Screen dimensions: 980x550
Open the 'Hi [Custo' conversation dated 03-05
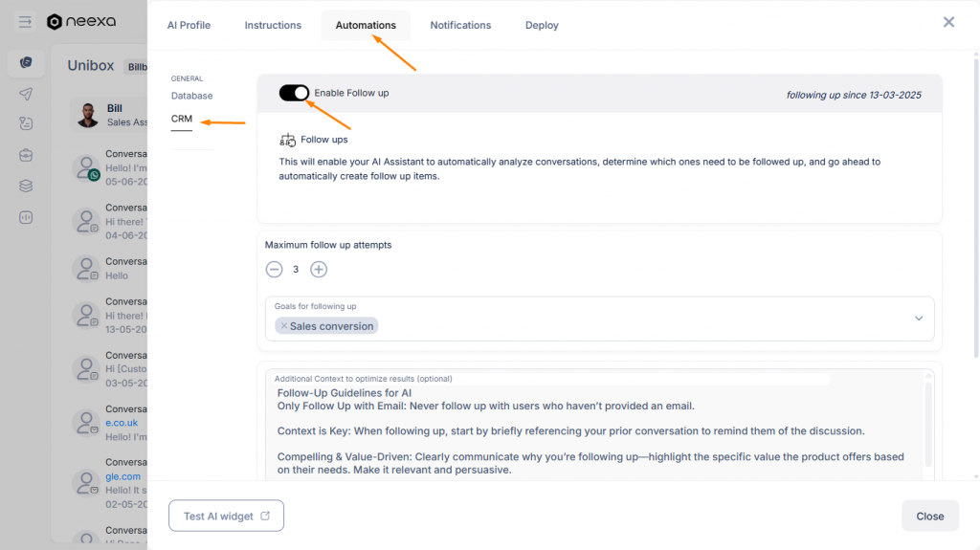point(109,369)
